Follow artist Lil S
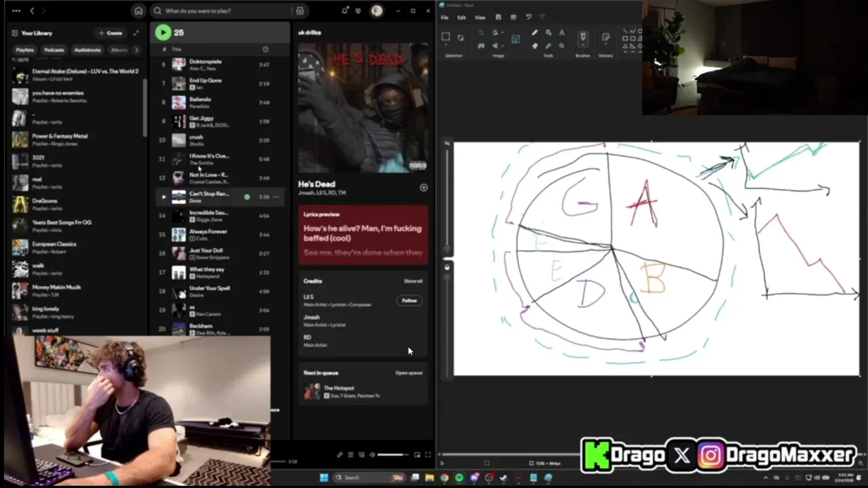Screen dimensions: 868x488 pos(410,300)
